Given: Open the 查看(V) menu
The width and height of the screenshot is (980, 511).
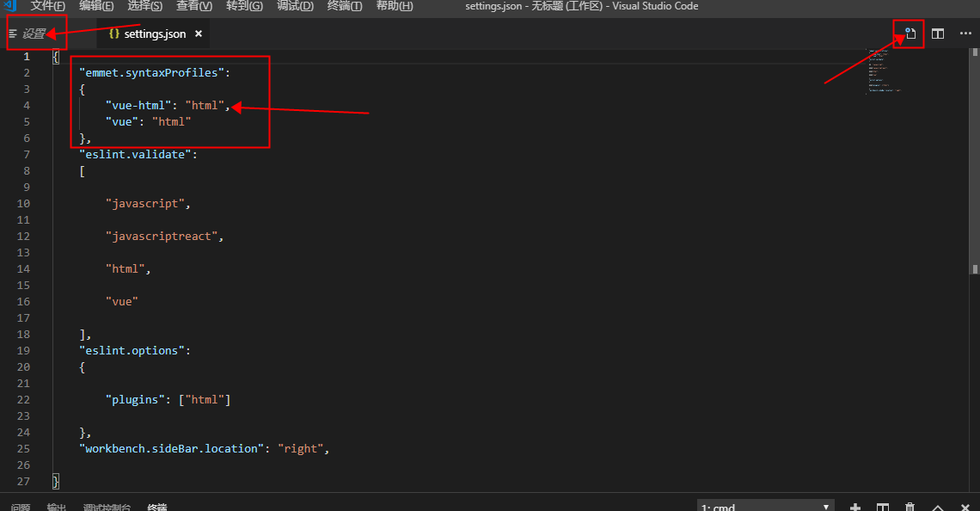Looking at the screenshot, I should (x=194, y=6).
